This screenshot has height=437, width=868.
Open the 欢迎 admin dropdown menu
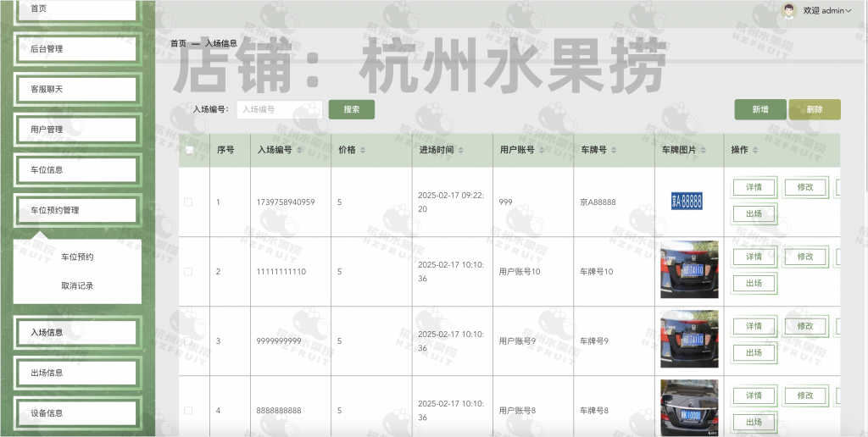pos(827,10)
